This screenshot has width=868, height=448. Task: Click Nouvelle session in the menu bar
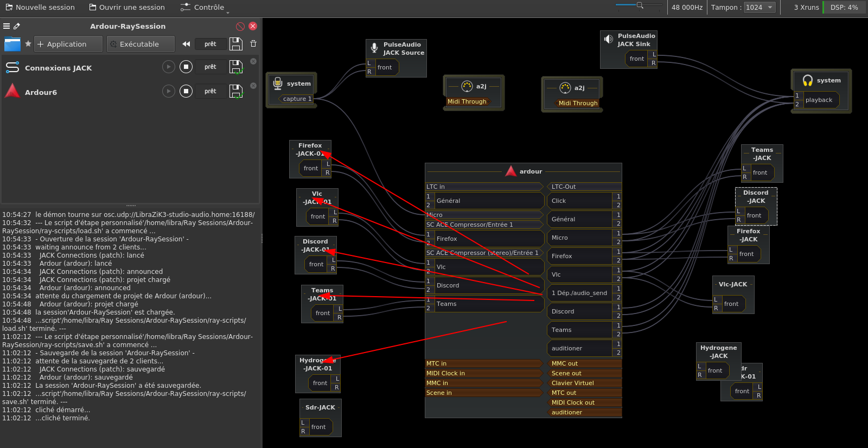(x=40, y=8)
